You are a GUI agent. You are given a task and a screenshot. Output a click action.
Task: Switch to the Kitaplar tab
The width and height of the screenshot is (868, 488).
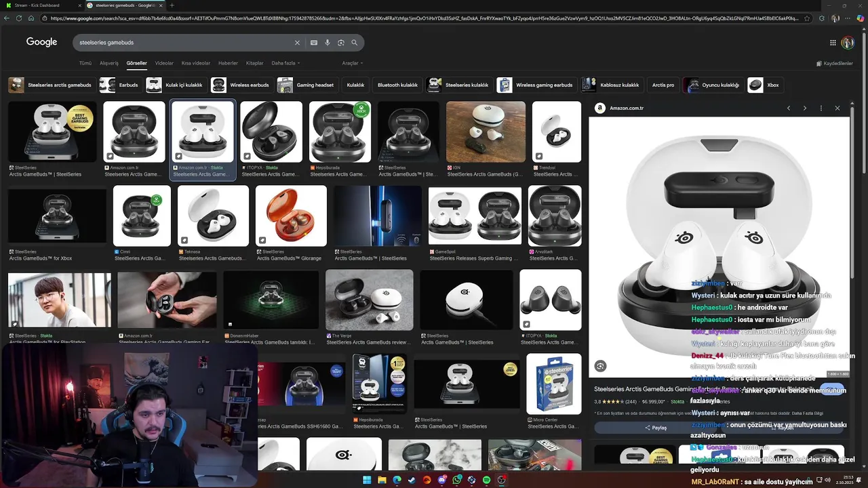coord(254,63)
